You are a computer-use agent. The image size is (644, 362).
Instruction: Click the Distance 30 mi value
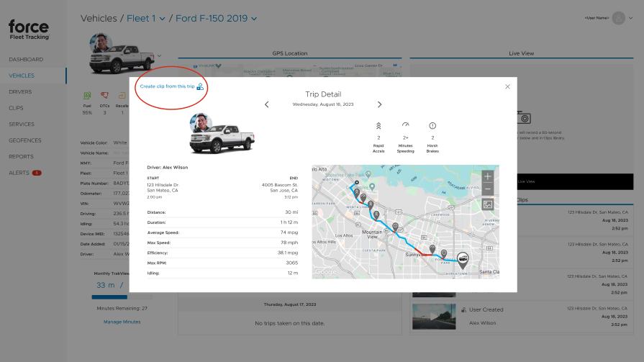pyautogui.click(x=291, y=212)
